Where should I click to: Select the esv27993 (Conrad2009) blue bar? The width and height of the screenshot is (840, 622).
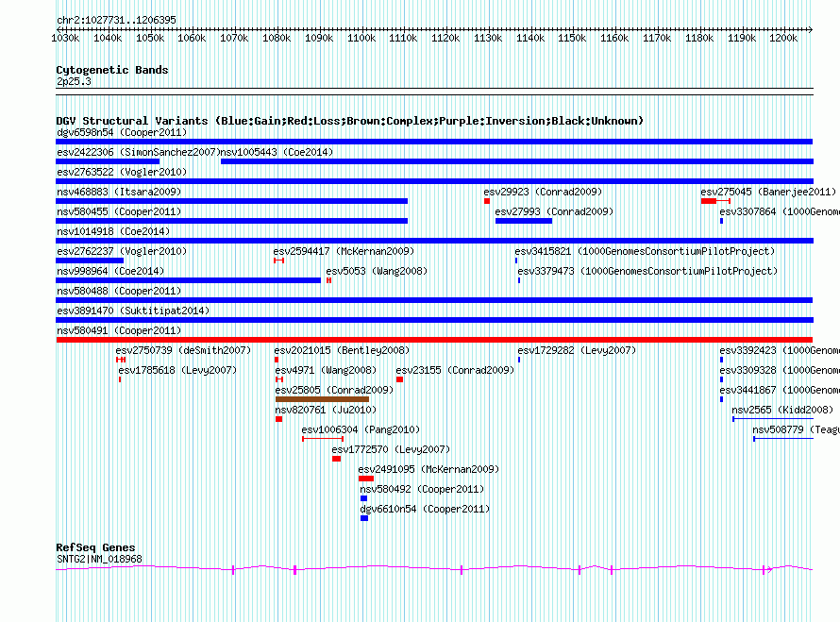tap(524, 221)
